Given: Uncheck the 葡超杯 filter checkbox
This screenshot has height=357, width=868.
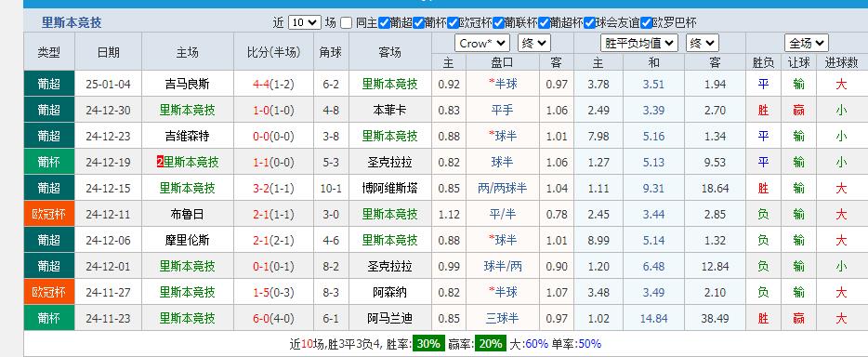Looking at the screenshot, I should [x=544, y=23].
